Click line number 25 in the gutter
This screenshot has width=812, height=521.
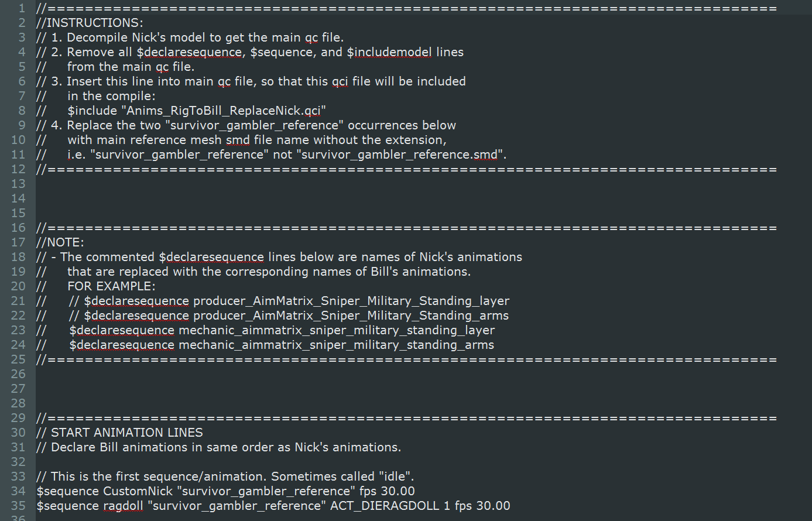tap(18, 359)
